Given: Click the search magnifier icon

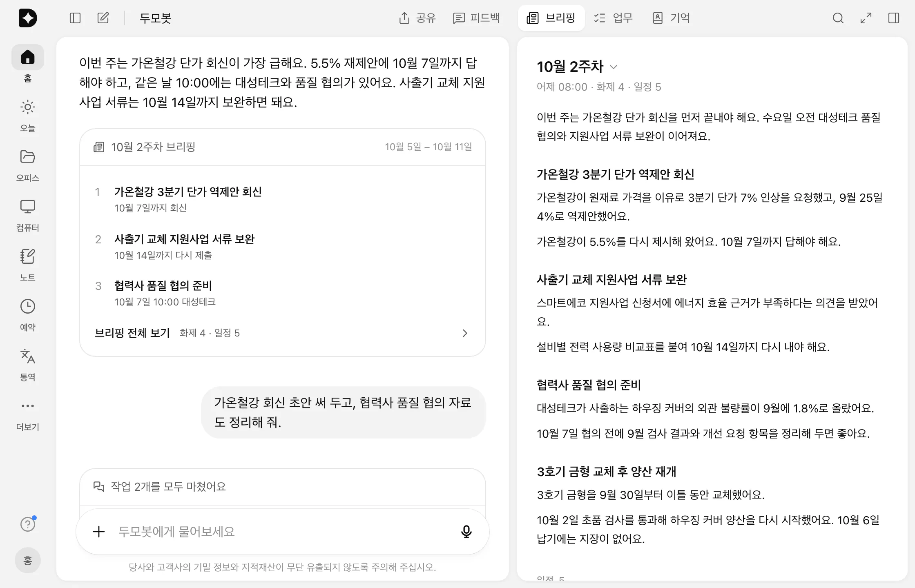Looking at the screenshot, I should pos(838,18).
